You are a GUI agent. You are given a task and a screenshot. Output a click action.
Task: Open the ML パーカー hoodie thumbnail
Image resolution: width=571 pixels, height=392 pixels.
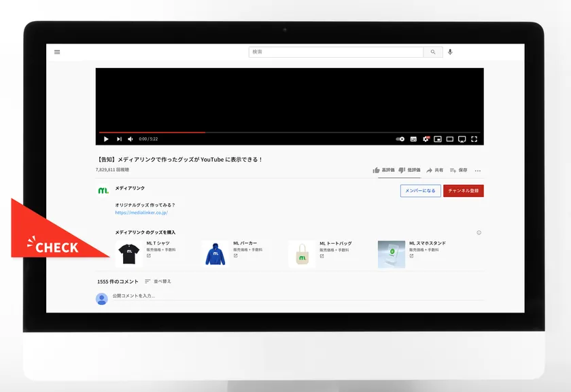pyautogui.click(x=215, y=253)
